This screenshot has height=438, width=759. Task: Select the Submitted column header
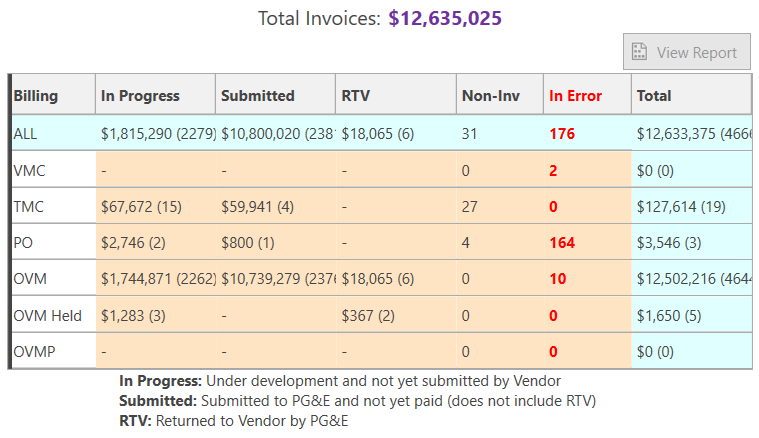click(x=257, y=96)
